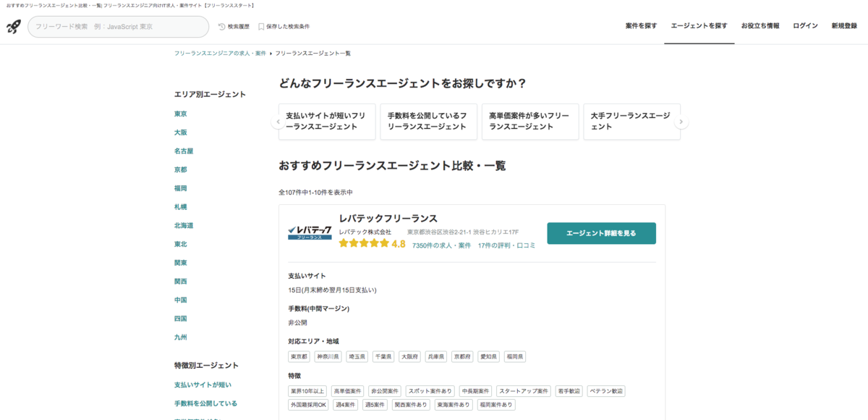The width and height of the screenshot is (868, 420).
Task: Select 京都 area agent link
Action: coord(181,169)
